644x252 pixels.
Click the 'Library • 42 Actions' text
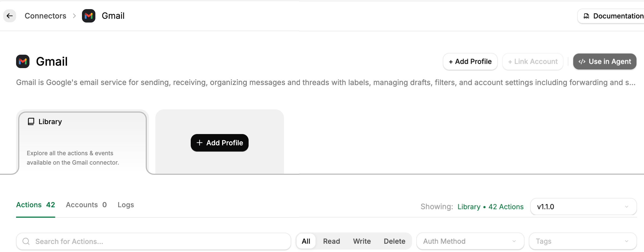tap(491, 207)
